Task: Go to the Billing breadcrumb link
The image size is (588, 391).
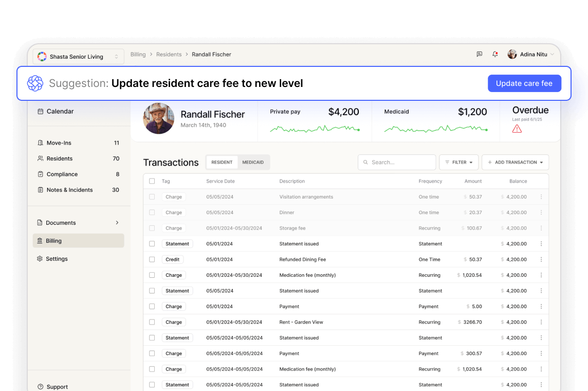Action: (x=138, y=55)
